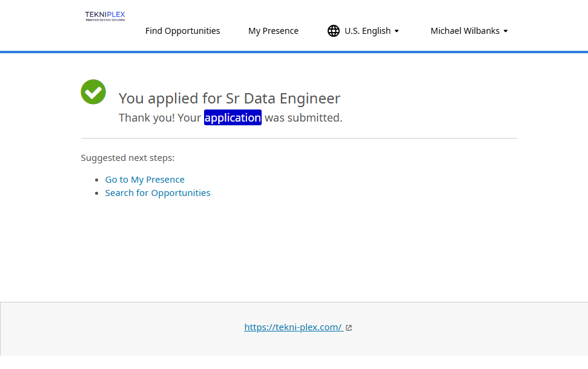Screen dimensions: 588x369
Task: Follow the Go to My Presence link
Action: coord(145,180)
